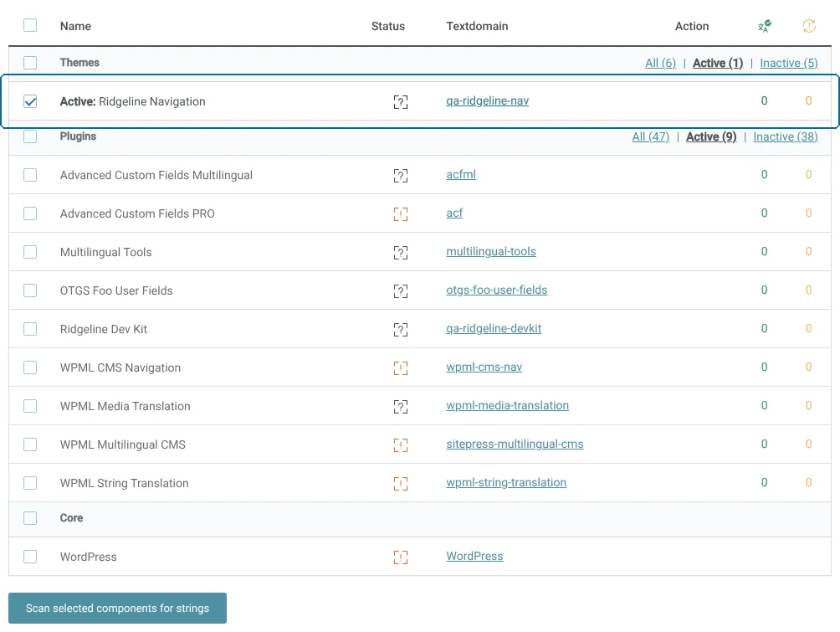Open the wpml-cms-nav textdomain link

484,367
